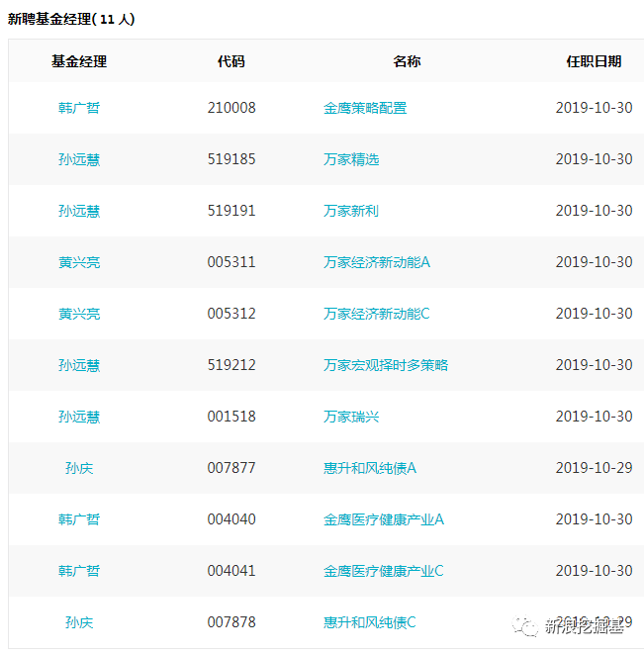Open manager 孙远慧 in the 519212 row
The height and width of the screenshot is (655, 644).
[x=79, y=365]
